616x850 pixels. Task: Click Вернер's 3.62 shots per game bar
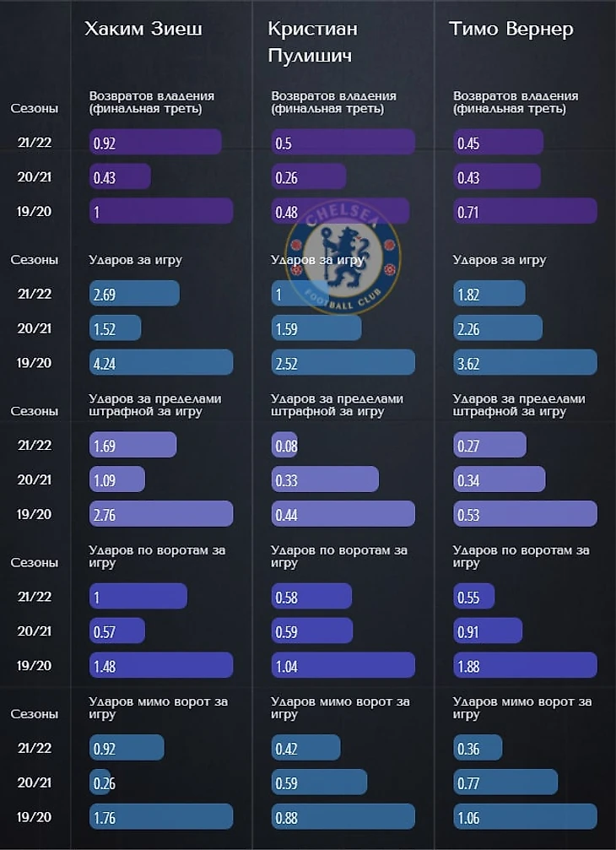click(525, 362)
